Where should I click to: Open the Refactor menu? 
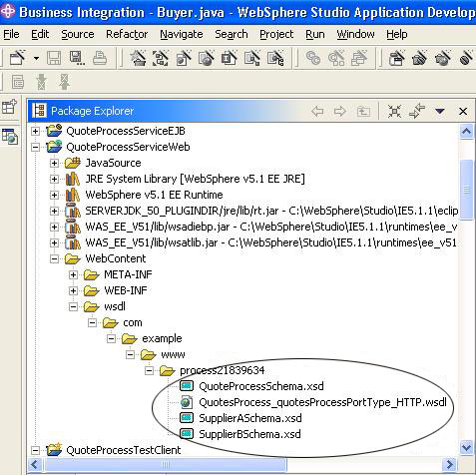click(x=127, y=34)
